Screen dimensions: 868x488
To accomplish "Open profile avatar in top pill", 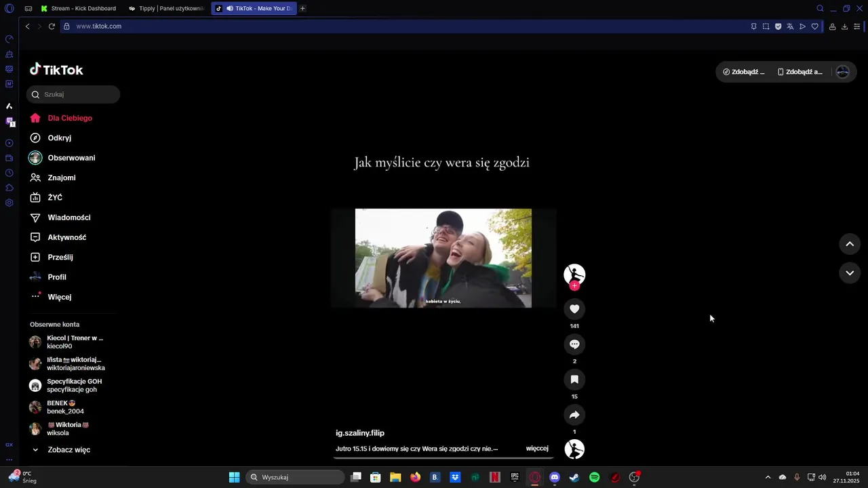I will pyautogui.click(x=843, y=72).
